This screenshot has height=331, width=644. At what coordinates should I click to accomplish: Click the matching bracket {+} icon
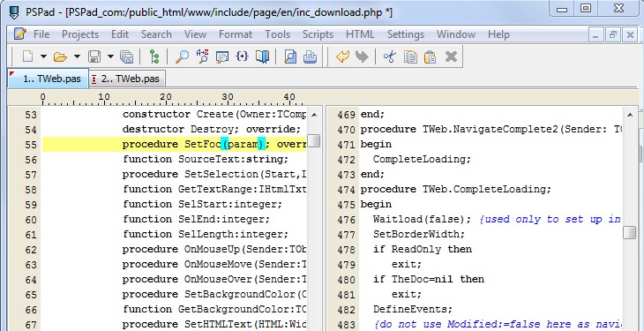(x=243, y=56)
